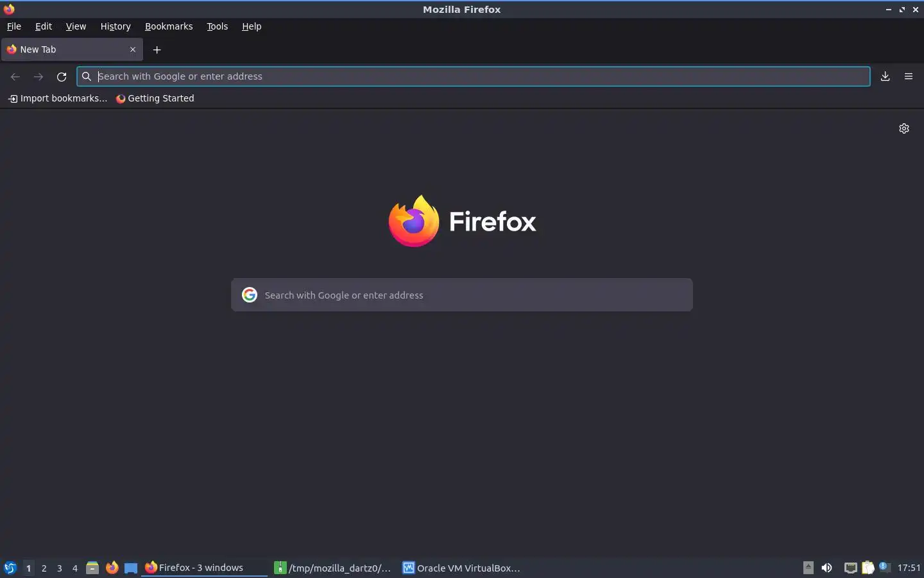This screenshot has width=924, height=578.
Task: Switch to workspace 4
Action: click(74, 568)
